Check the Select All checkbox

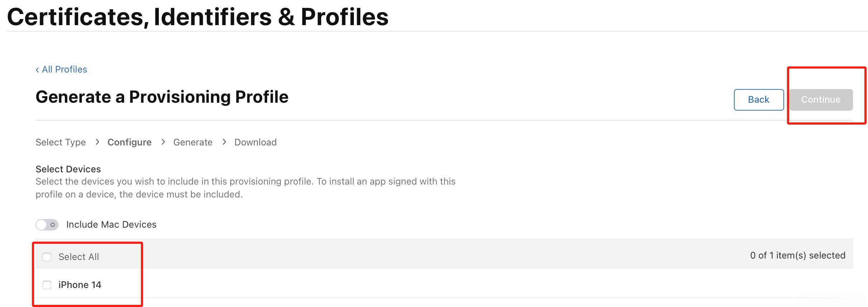[x=47, y=257]
